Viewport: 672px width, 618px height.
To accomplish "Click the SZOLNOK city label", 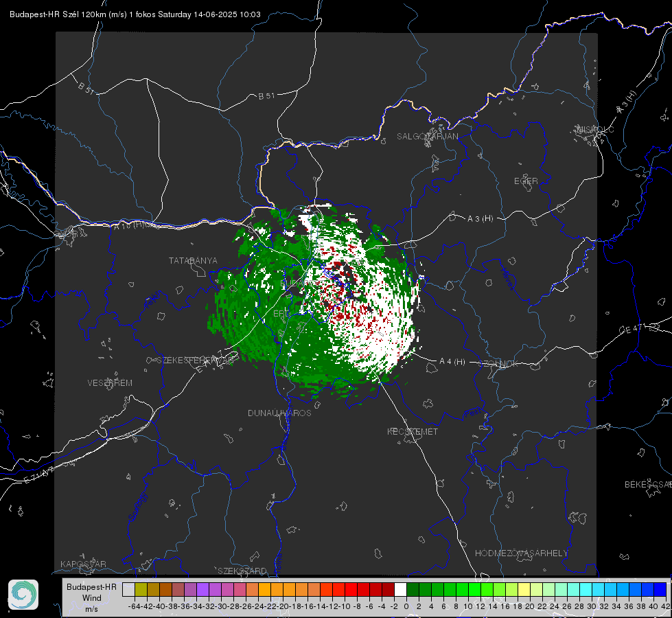I will click(499, 364).
